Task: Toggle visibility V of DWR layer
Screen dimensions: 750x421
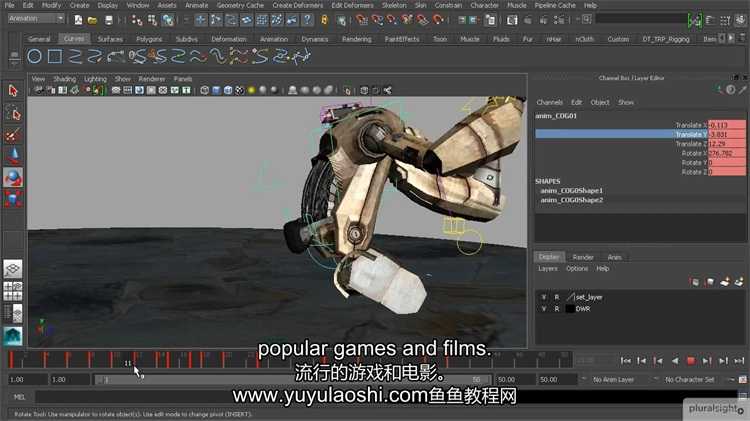Action: pyautogui.click(x=544, y=309)
